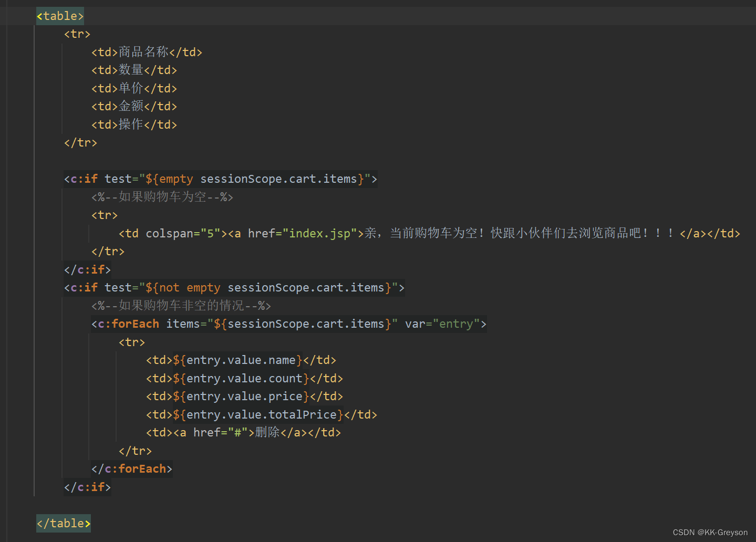Click the first c:if tag testing ${empty
756x542 pixels.
pyautogui.click(x=221, y=179)
